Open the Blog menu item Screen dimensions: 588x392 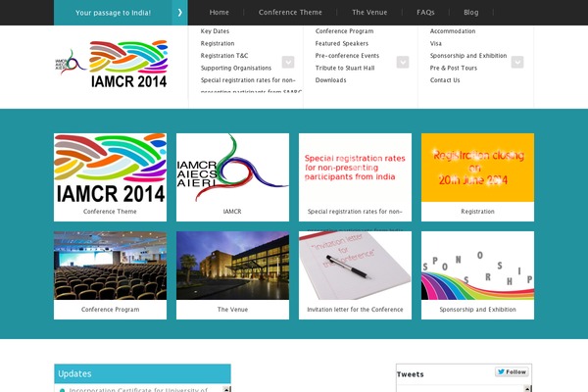click(471, 13)
